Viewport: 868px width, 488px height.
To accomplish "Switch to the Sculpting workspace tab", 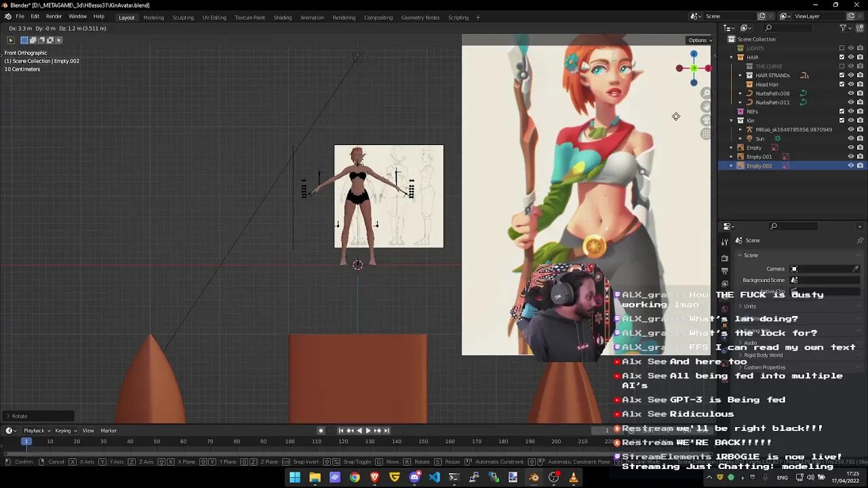I will [183, 18].
